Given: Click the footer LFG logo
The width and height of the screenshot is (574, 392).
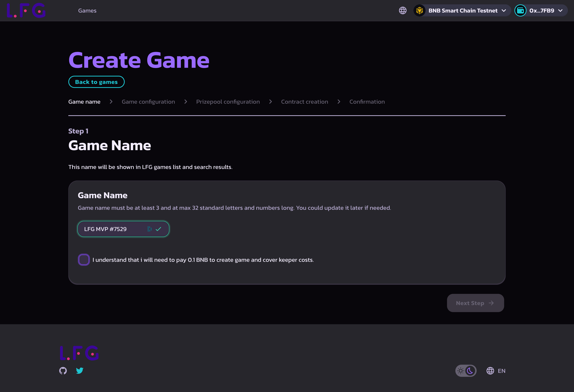Looking at the screenshot, I should 79,353.
